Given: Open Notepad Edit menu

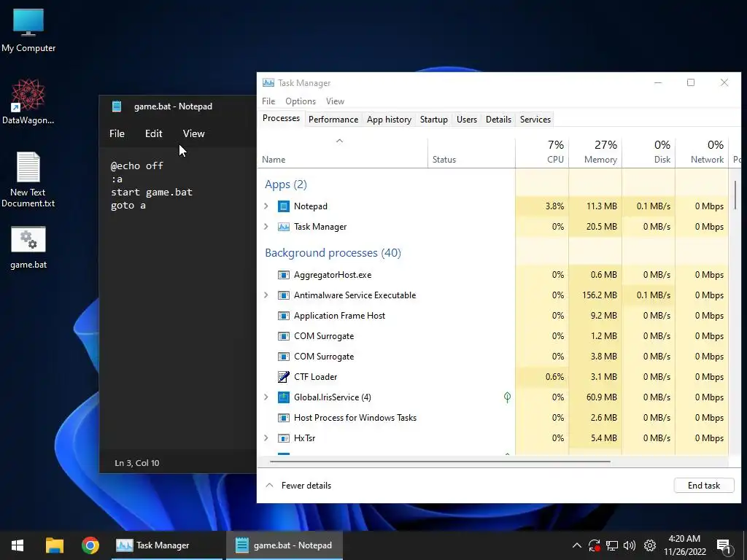Looking at the screenshot, I should click(x=153, y=134).
